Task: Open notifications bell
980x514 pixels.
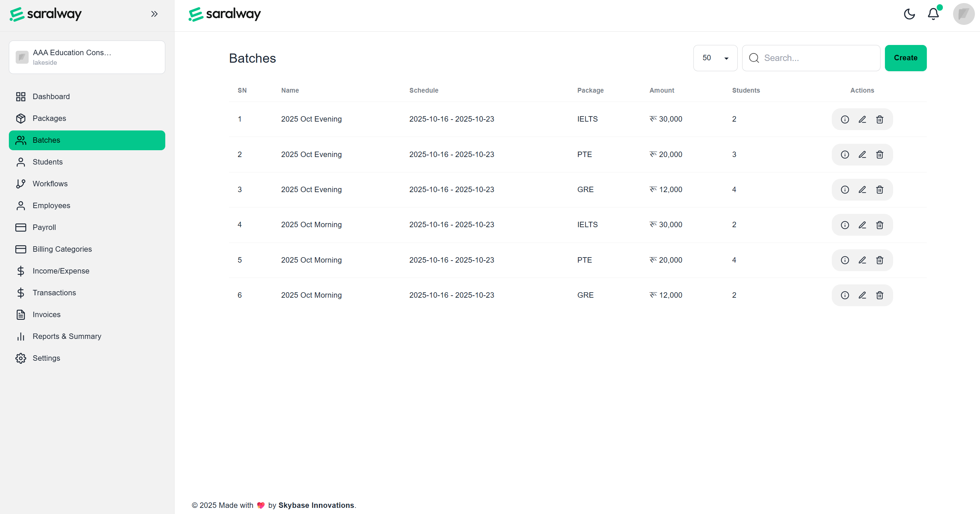Action: [933, 14]
